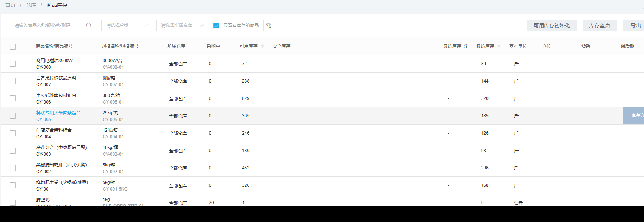This screenshot has height=222, width=644.
Task: Click the 库存详 button on CY-005 row
Action: pyautogui.click(x=633, y=116)
